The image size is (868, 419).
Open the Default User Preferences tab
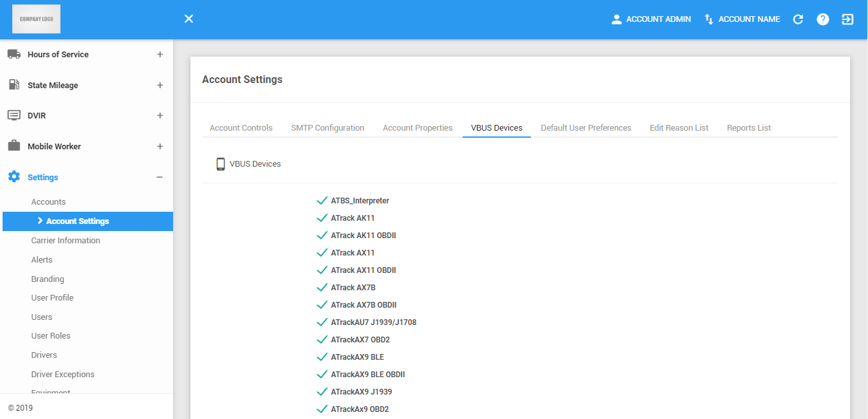(586, 128)
